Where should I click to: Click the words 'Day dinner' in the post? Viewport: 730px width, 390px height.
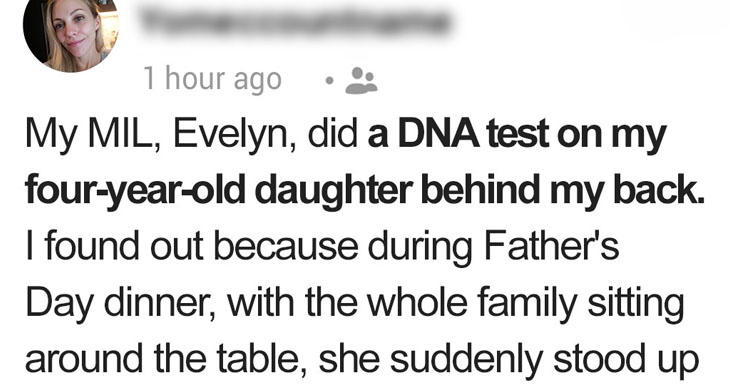point(120,303)
